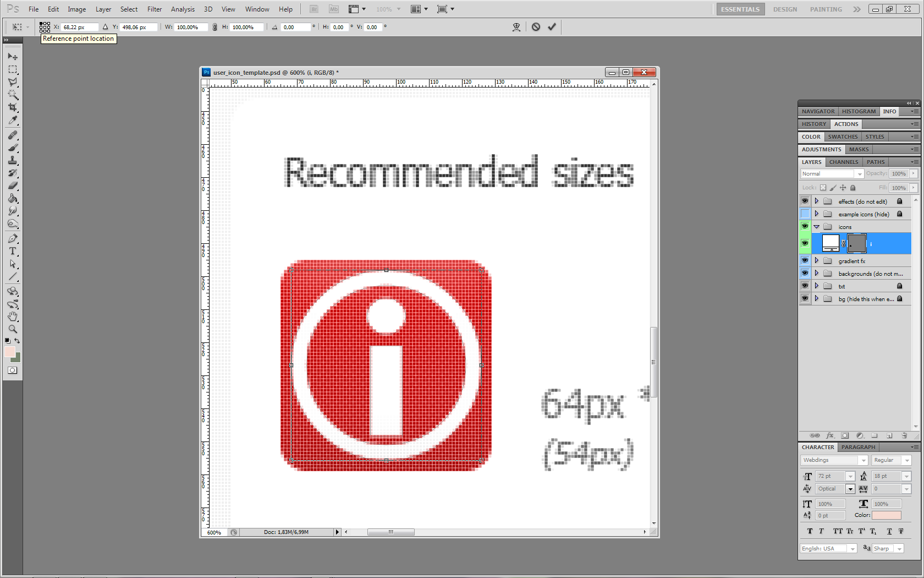The image size is (924, 578).
Task: Select the Eyedropper tool
Action: 13,120
